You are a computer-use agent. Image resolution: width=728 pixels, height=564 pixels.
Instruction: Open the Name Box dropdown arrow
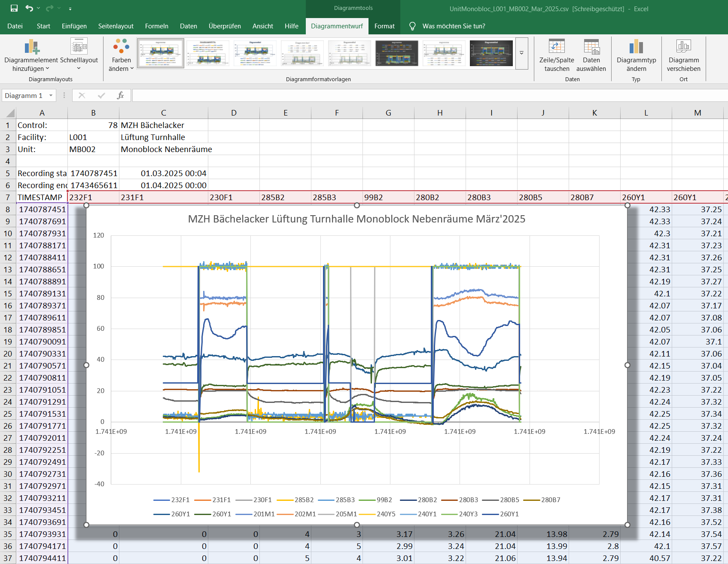pyautogui.click(x=51, y=95)
